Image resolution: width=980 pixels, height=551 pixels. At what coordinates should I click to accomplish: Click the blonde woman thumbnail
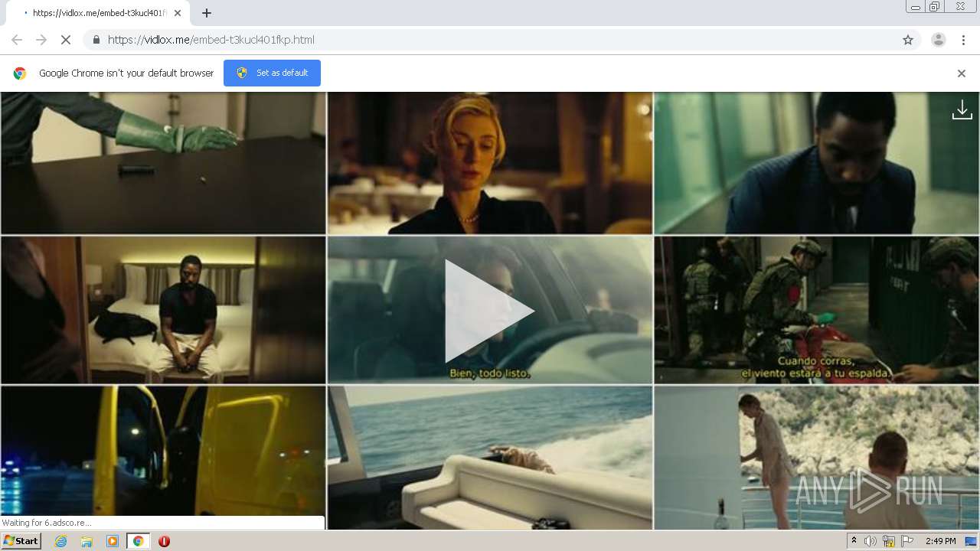point(490,163)
